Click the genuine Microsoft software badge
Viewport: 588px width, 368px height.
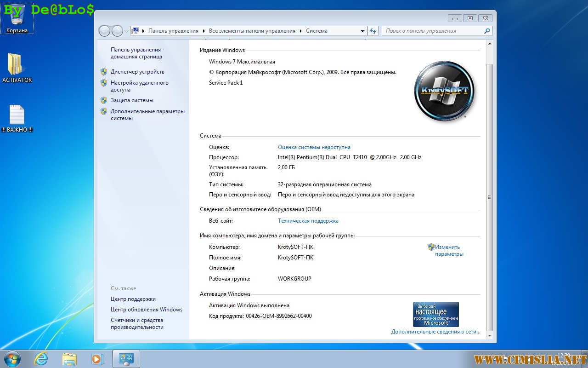436,314
